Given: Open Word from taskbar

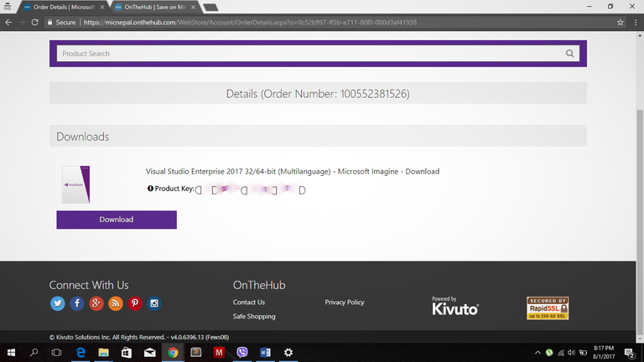Looking at the screenshot, I should pos(265,353).
